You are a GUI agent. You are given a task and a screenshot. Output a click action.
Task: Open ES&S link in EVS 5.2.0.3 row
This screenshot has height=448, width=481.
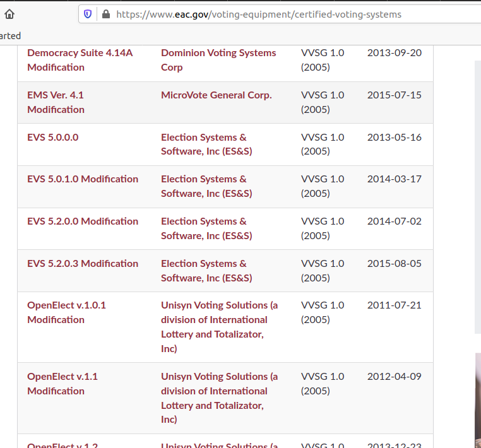click(x=206, y=271)
